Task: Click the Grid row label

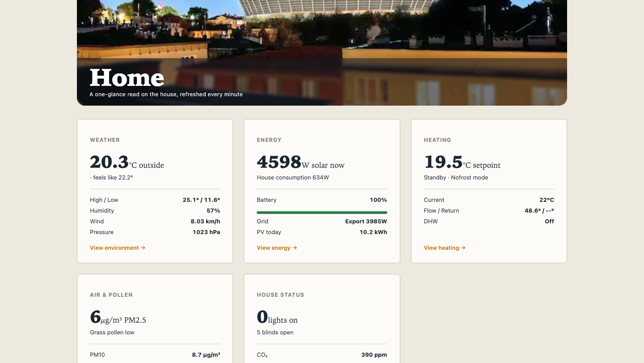Action: click(263, 222)
